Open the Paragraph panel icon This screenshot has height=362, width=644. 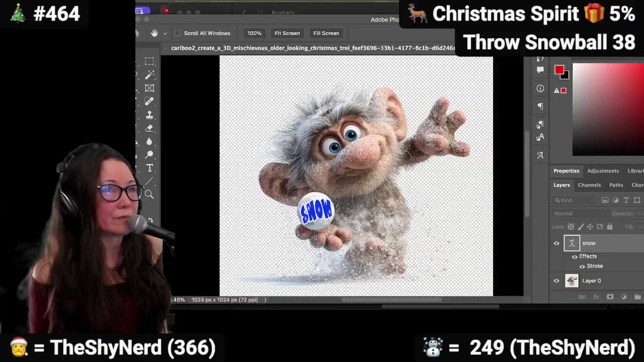540,107
